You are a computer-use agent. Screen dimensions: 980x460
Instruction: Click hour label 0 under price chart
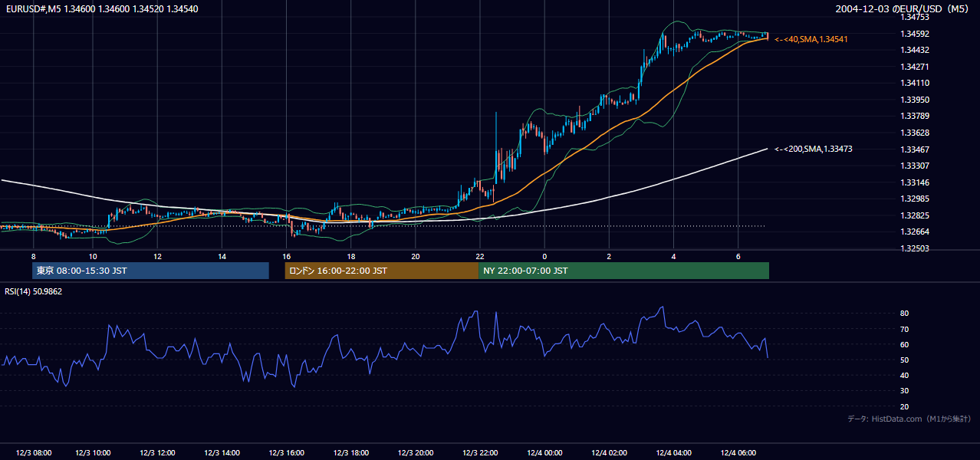[x=544, y=256]
